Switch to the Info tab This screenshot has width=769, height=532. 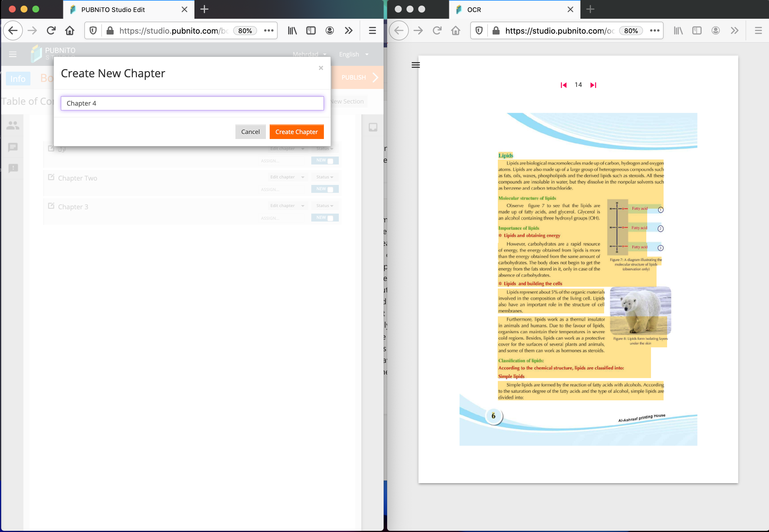point(18,79)
